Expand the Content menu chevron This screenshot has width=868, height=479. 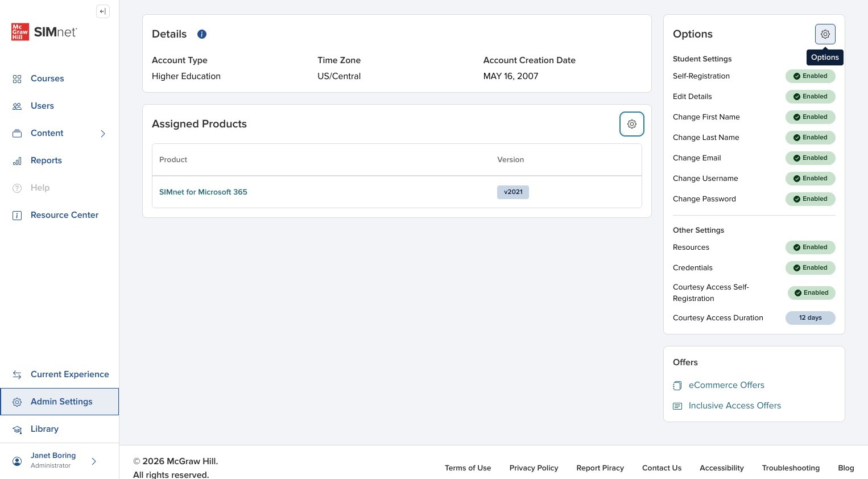pos(103,134)
